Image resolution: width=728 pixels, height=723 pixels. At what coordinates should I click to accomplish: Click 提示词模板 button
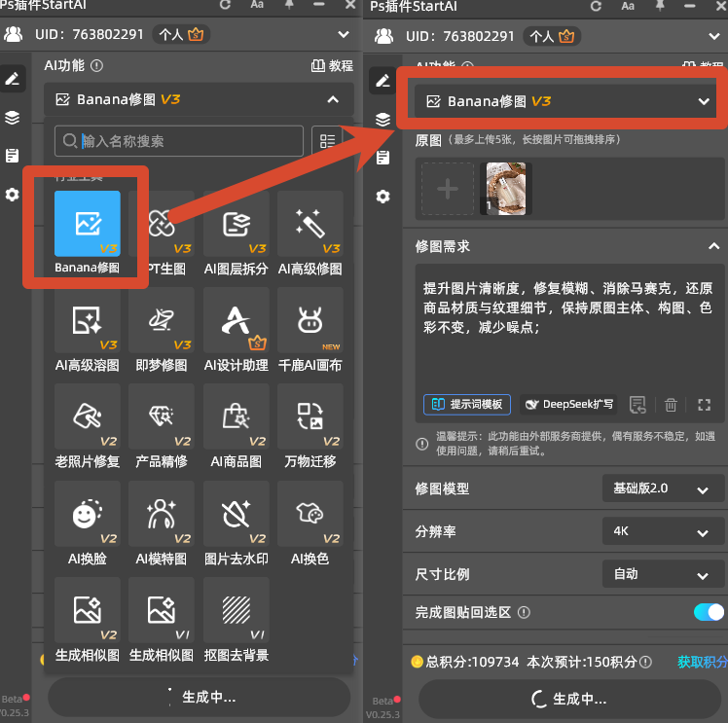pyautogui.click(x=467, y=404)
